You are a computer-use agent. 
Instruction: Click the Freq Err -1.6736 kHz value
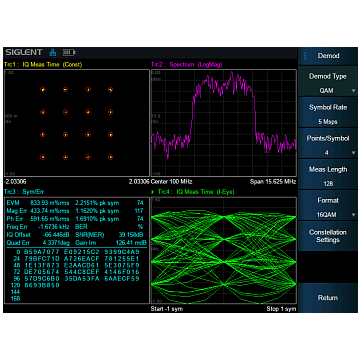[55, 227]
